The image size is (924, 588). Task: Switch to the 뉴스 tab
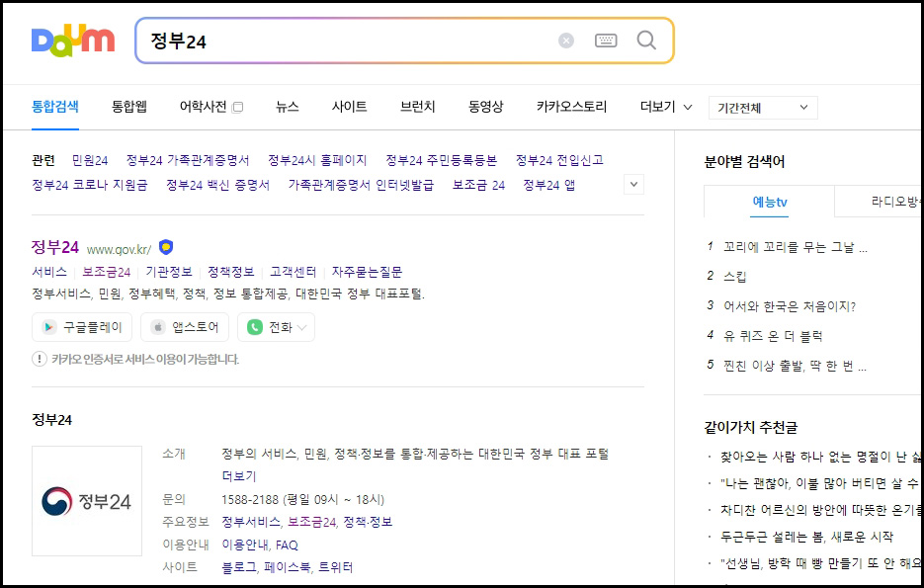(x=287, y=107)
